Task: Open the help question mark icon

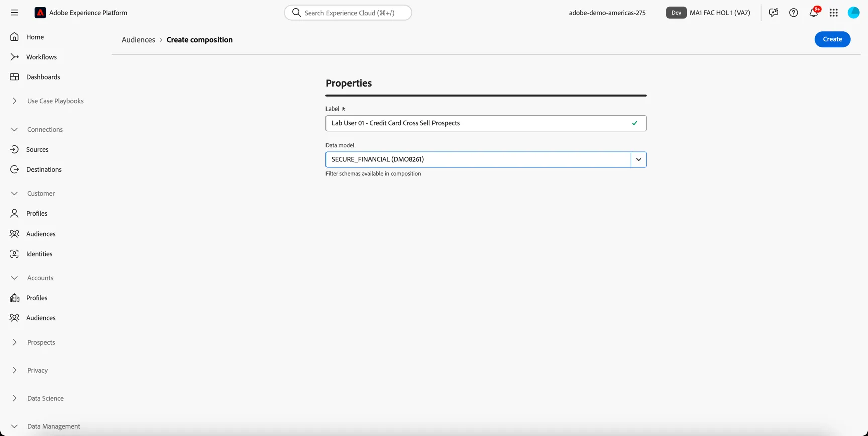Action: [794, 13]
